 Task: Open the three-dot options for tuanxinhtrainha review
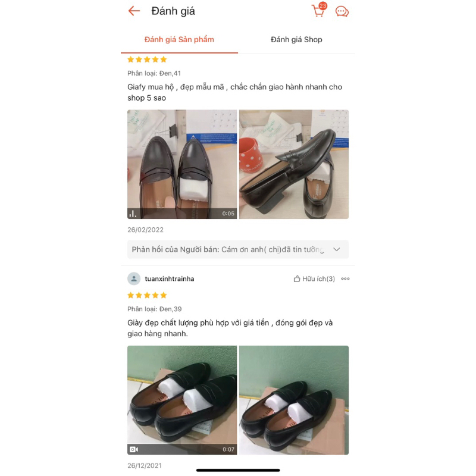[345, 278]
